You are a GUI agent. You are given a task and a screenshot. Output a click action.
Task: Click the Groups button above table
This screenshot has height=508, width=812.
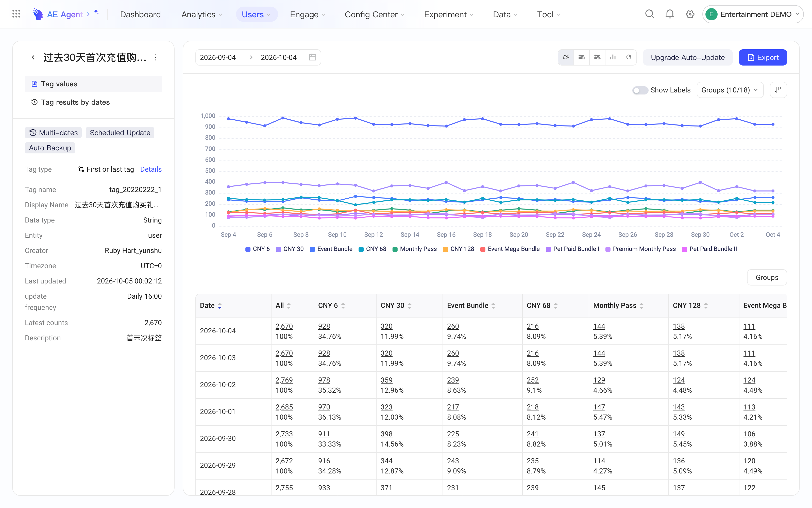767,278
